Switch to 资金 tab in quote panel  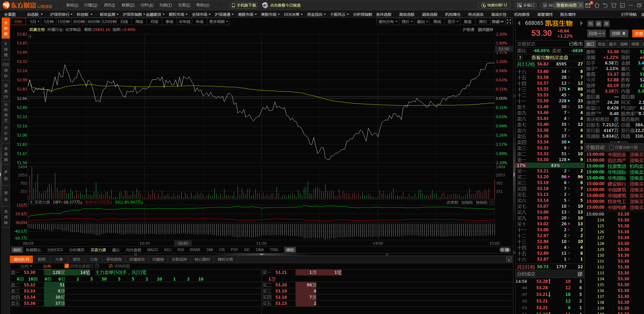(x=601, y=44)
